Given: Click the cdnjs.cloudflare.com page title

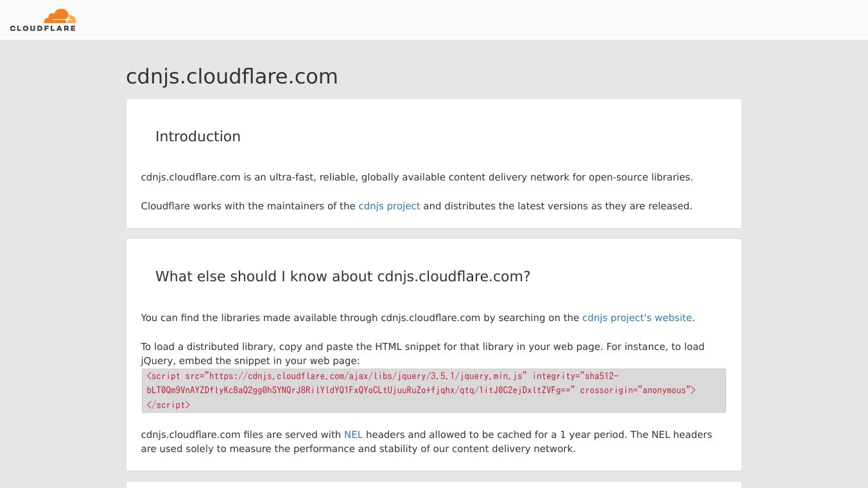Looking at the screenshot, I should tap(232, 76).
